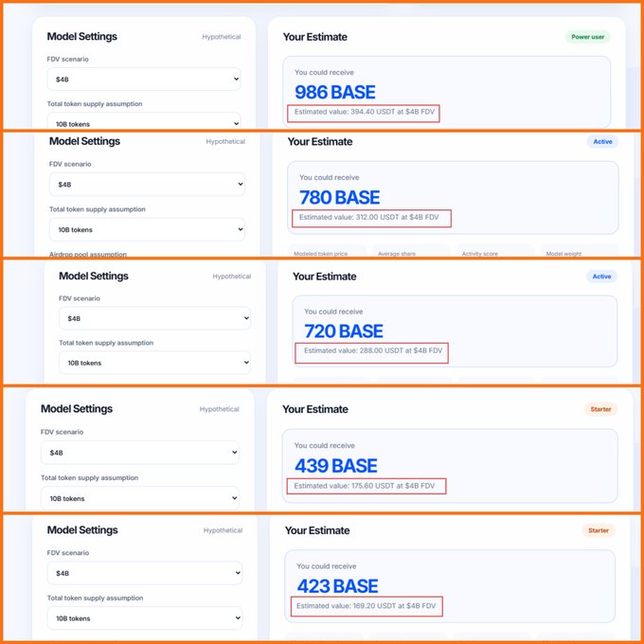The height and width of the screenshot is (644, 644).
Task: Click the Active badge above 780 BASE
Action: [x=602, y=142]
